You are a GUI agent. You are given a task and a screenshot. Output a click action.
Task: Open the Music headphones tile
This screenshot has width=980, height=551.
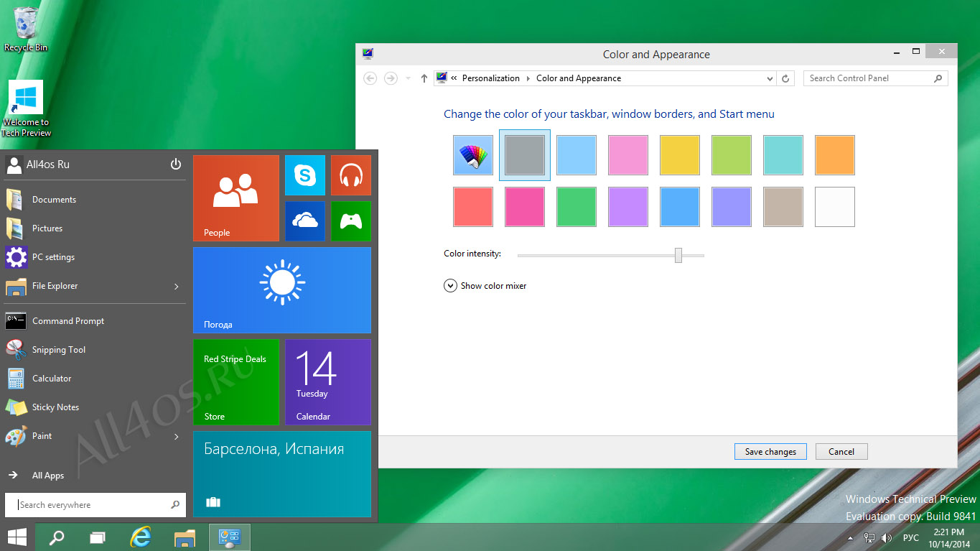click(x=351, y=175)
